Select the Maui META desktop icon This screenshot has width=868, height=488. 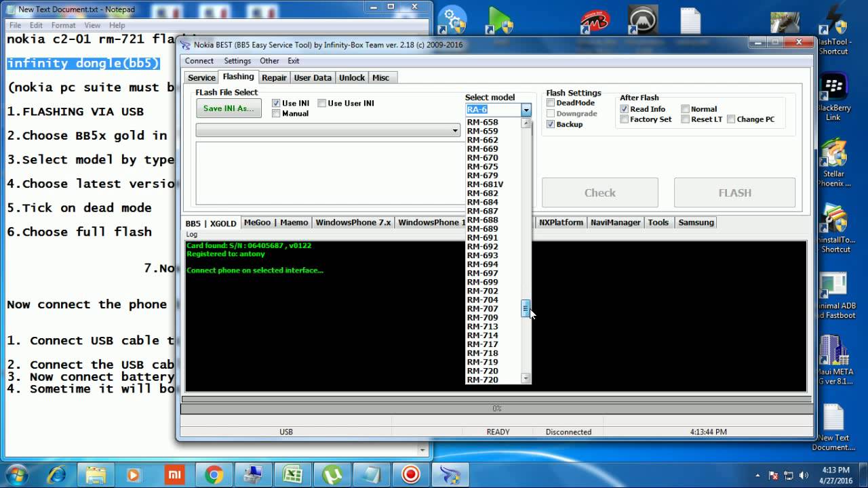click(833, 361)
